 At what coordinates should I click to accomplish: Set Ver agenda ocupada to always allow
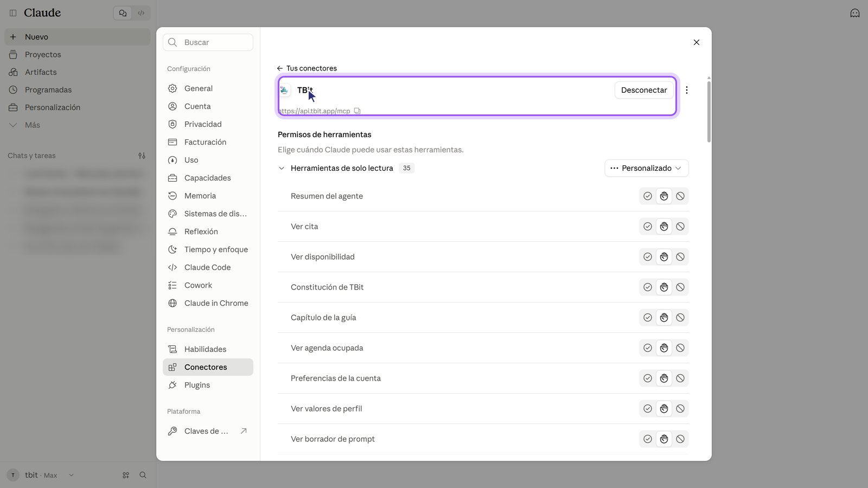[647, 348]
